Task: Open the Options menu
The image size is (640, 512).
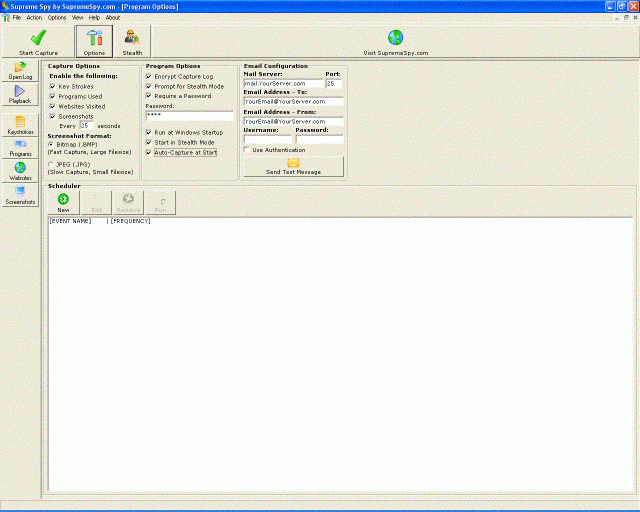Action: (x=57, y=18)
